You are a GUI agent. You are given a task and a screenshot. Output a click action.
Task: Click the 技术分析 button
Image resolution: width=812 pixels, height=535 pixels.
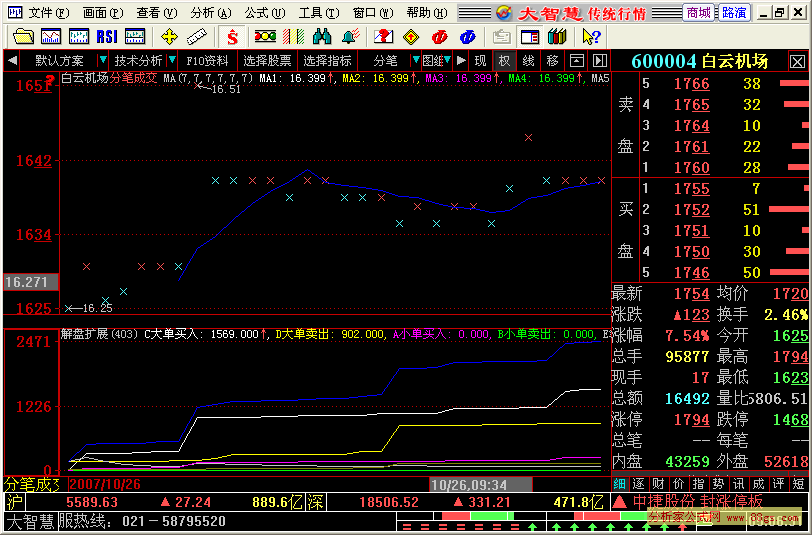click(138, 61)
